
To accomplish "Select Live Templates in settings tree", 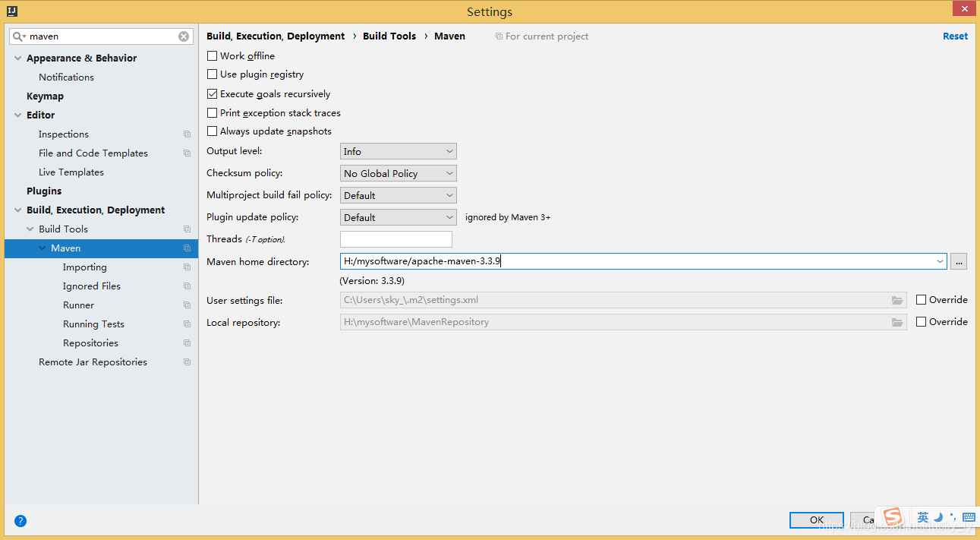I will point(71,172).
